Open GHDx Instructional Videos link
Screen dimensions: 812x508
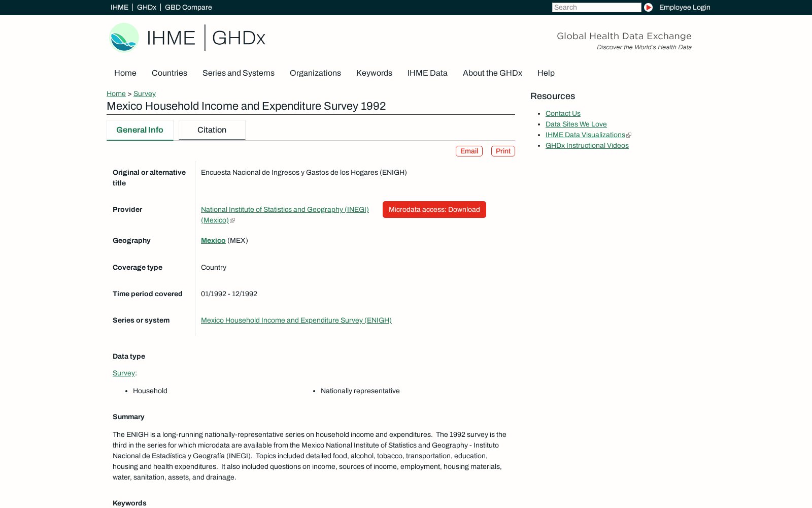587,145
